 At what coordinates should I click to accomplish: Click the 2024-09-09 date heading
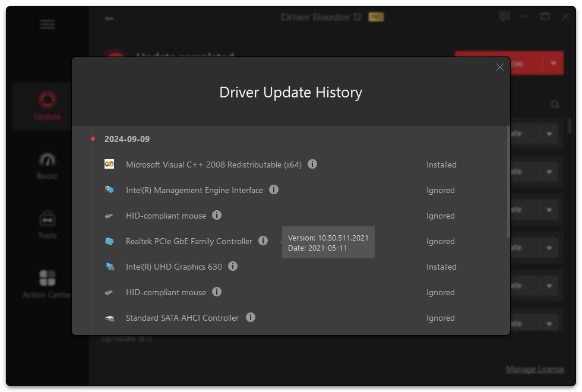127,139
